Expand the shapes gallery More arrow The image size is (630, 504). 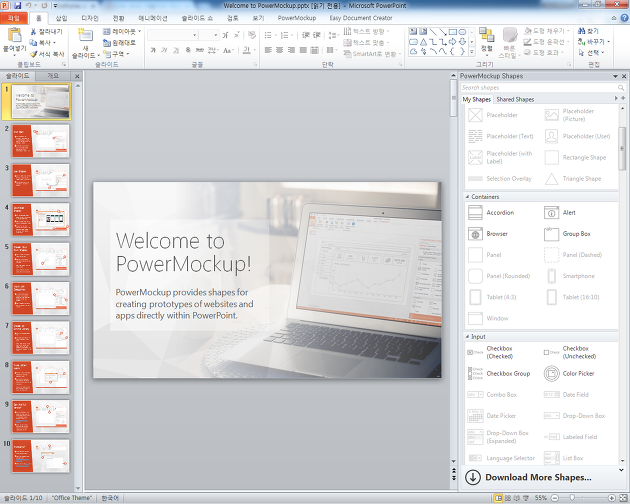[x=472, y=52]
